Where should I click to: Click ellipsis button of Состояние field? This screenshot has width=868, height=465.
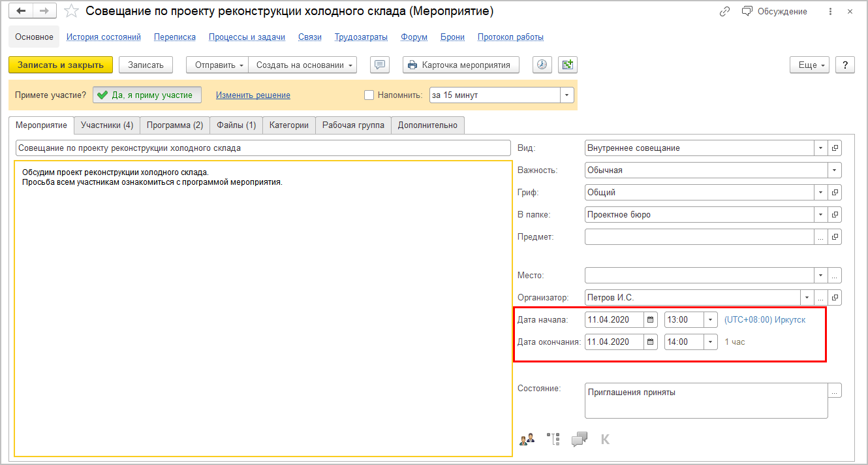835,391
